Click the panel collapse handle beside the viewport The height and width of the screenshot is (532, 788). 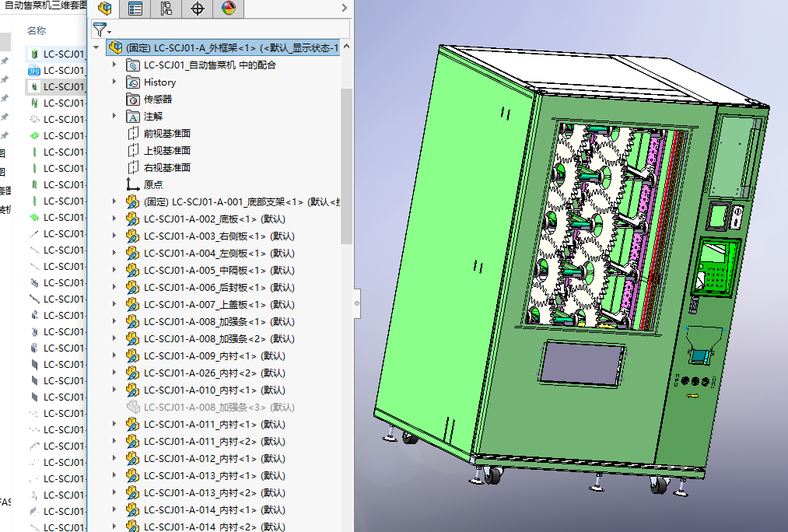tap(357, 303)
